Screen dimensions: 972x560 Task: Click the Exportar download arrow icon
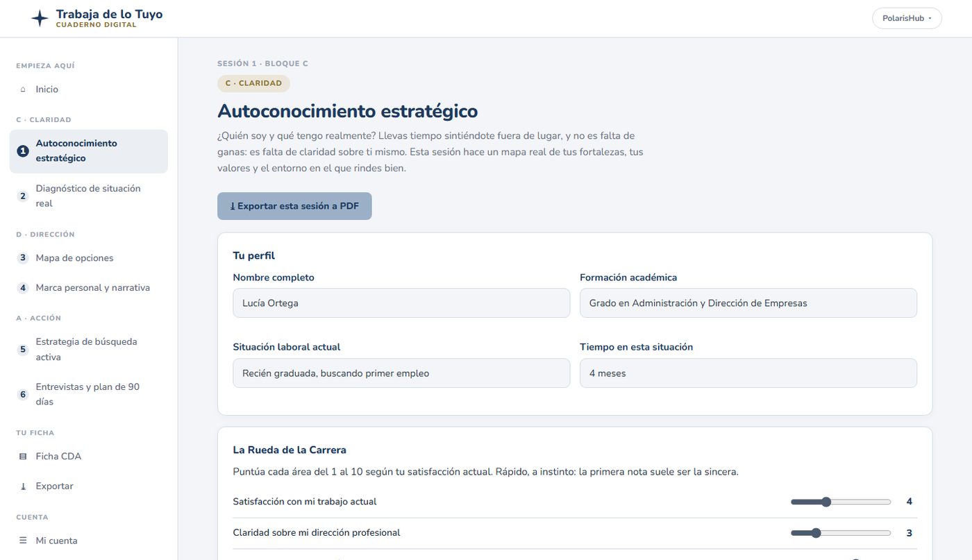23,486
